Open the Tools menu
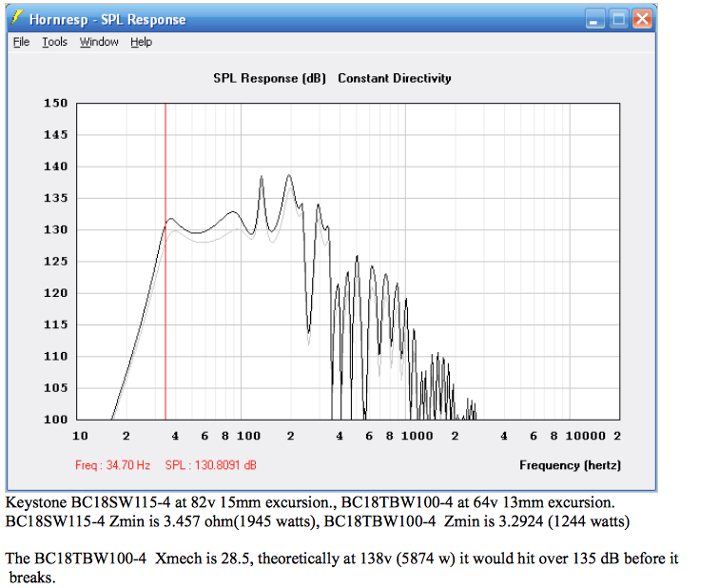The image size is (719, 588). click(x=54, y=42)
